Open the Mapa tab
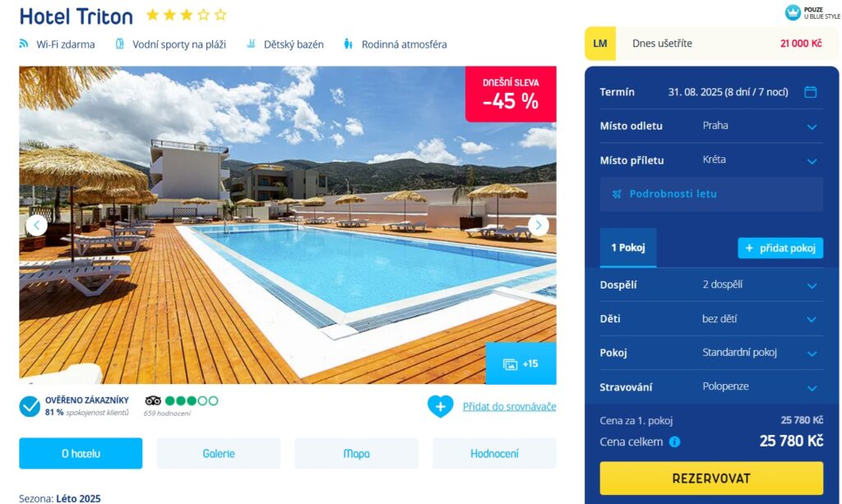 click(x=357, y=454)
